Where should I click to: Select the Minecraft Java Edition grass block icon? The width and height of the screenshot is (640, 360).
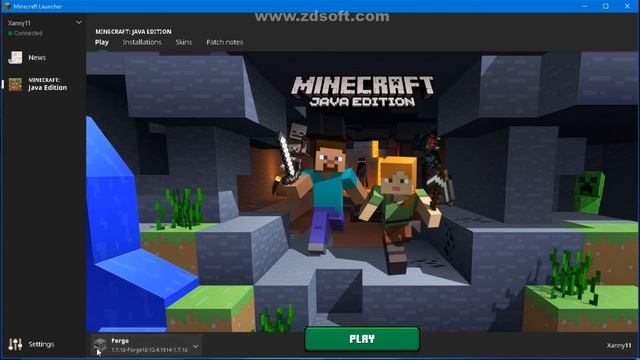pyautogui.click(x=15, y=84)
